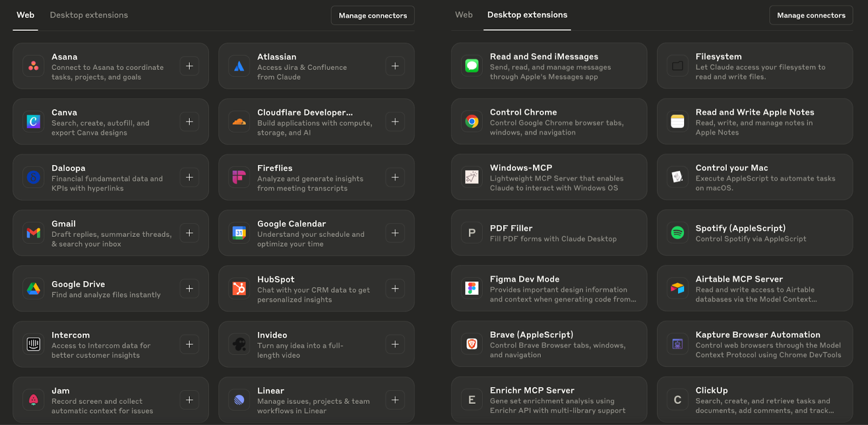Image resolution: width=868 pixels, height=425 pixels.
Task: Switch to left Desktop extensions tab
Action: click(89, 15)
